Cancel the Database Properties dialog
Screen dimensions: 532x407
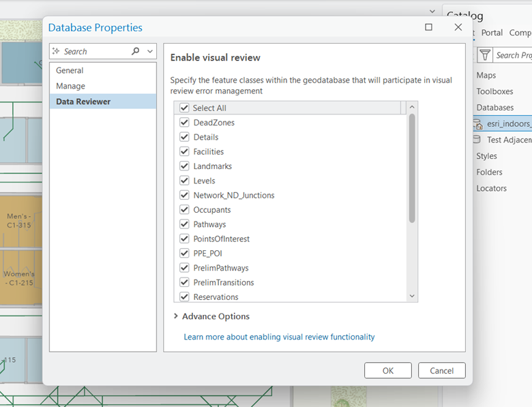[442, 370]
